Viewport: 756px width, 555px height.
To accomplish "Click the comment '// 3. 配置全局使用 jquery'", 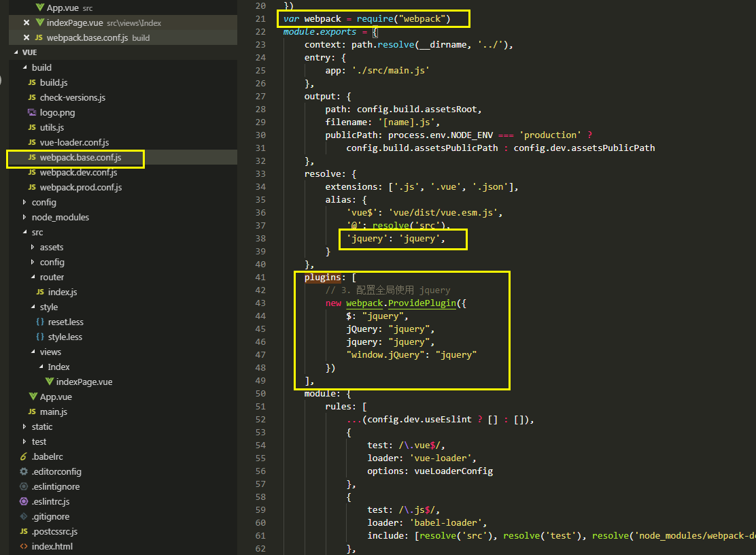I will [x=388, y=290].
